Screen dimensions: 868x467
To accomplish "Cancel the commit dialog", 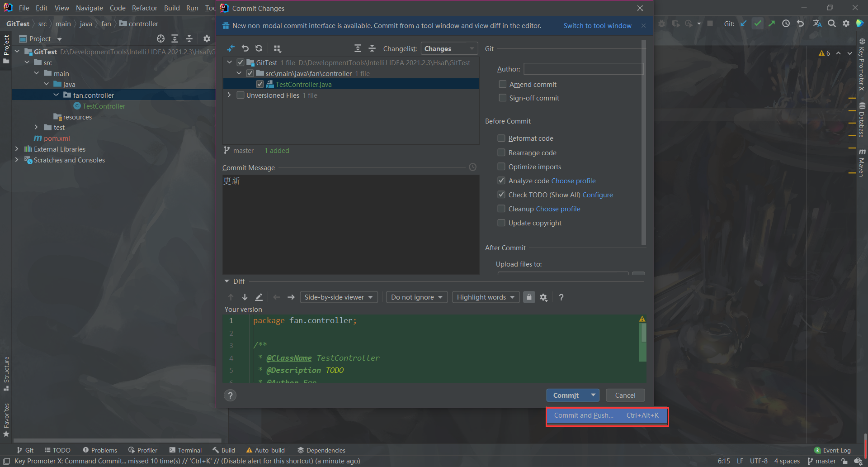I will 625,395.
